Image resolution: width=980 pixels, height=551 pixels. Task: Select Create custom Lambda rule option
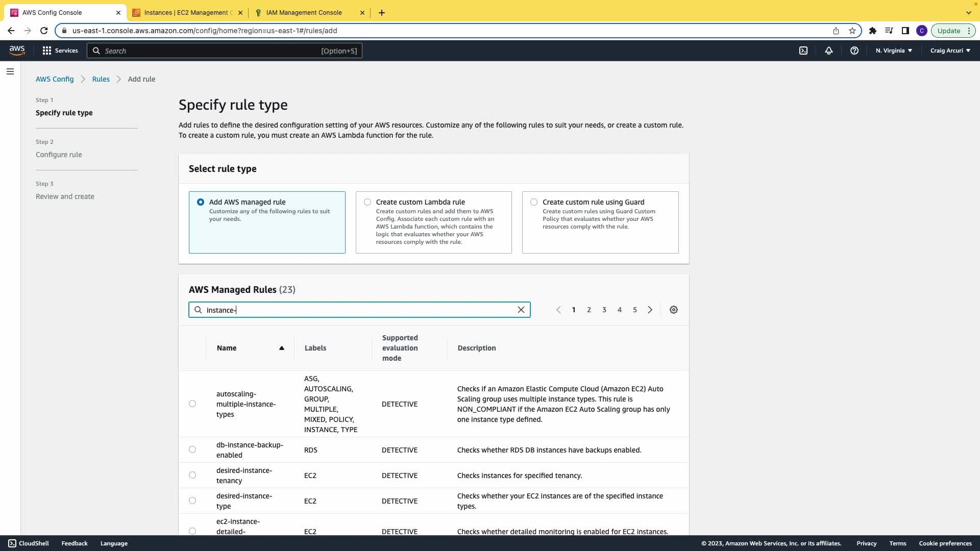367,202
